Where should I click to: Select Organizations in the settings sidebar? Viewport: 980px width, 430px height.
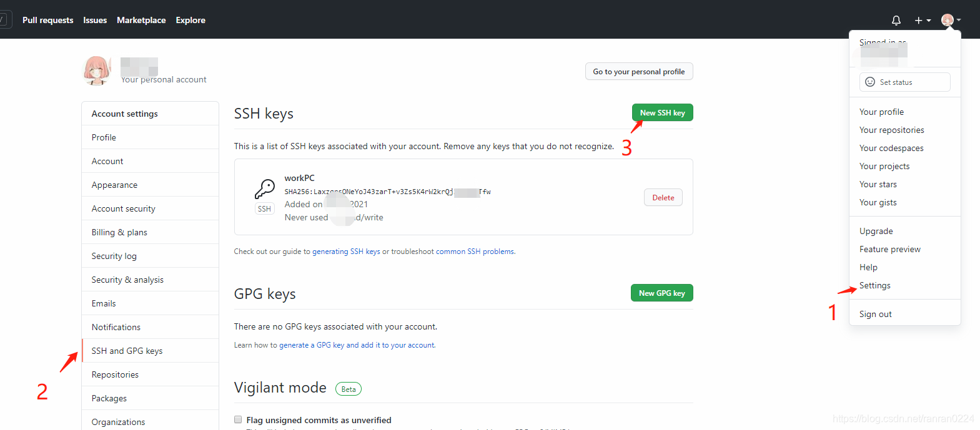pos(150,421)
